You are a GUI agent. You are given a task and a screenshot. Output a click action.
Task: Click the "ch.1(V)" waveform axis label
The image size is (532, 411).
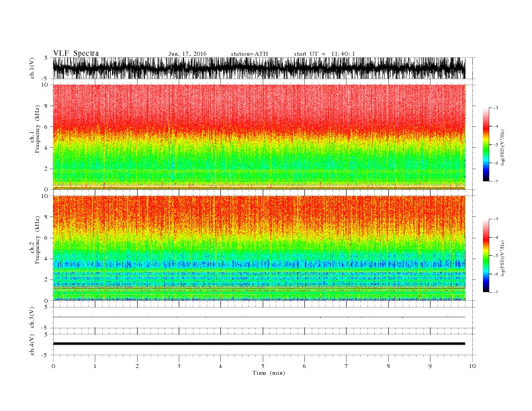pos(32,68)
